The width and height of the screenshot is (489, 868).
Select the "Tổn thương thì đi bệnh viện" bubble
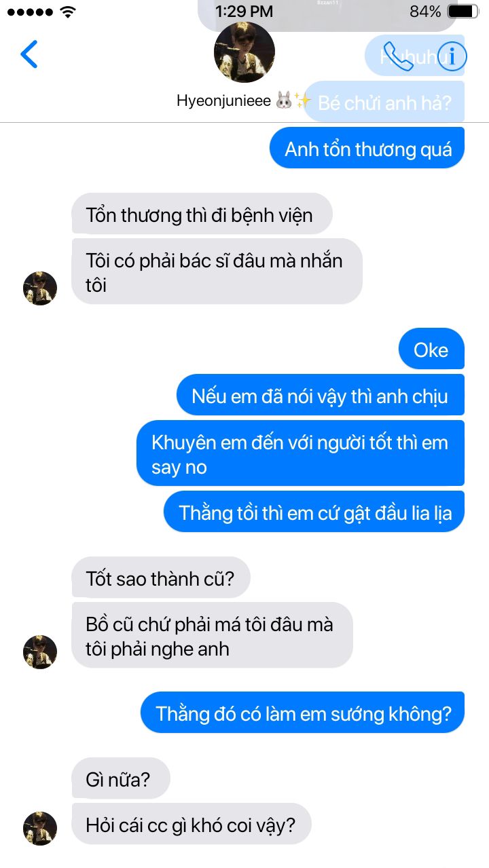click(202, 214)
